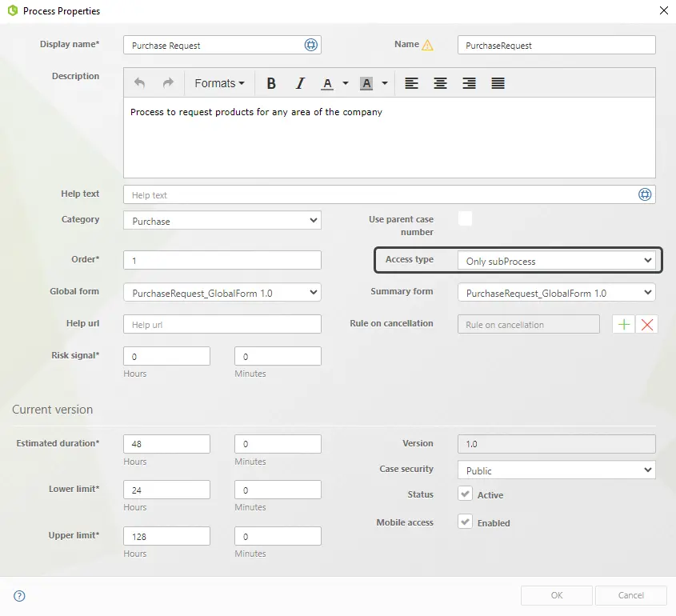This screenshot has width=676, height=616.
Task: Click the Current version section heading
Action: (53, 409)
